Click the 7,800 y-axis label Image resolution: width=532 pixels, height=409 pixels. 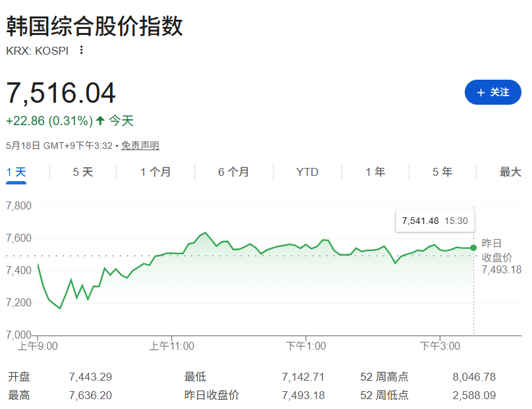point(18,205)
